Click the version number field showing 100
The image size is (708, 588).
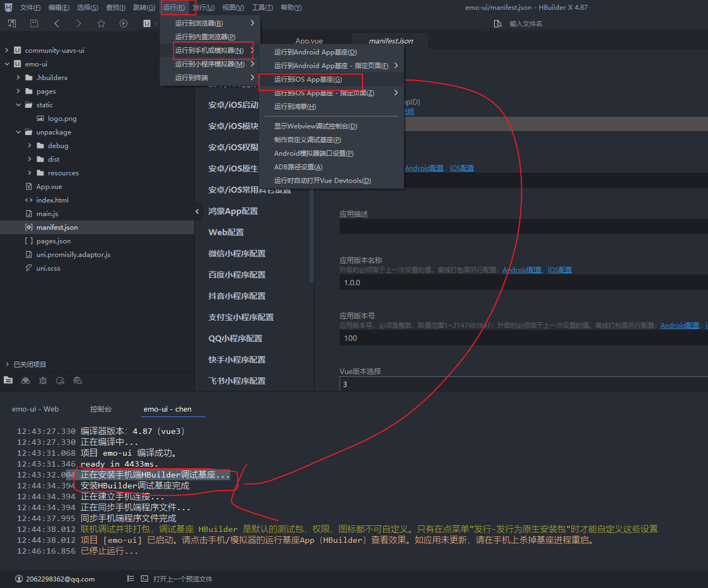click(x=524, y=338)
